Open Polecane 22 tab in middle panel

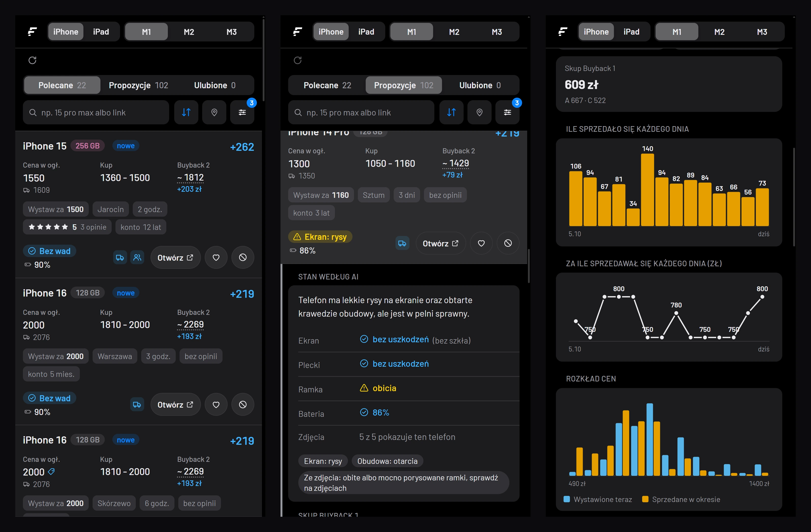[327, 85]
